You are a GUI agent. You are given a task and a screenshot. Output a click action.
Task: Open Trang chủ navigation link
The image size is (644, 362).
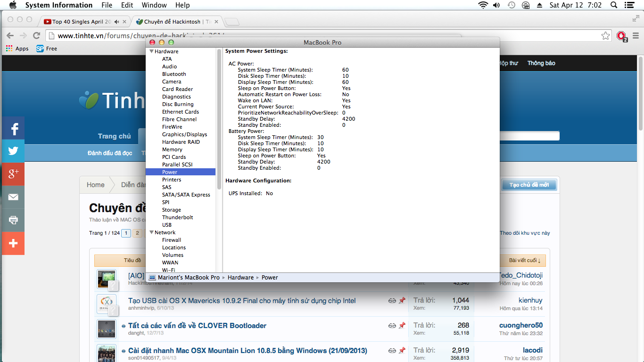click(x=115, y=136)
